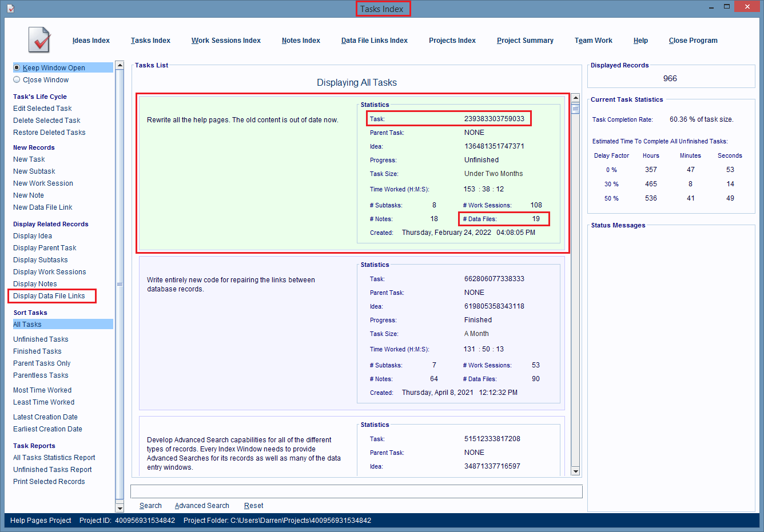Click the task list scrollbar up arrow
764x532 pixels.
pyautogui.click(x=575, y=98)
